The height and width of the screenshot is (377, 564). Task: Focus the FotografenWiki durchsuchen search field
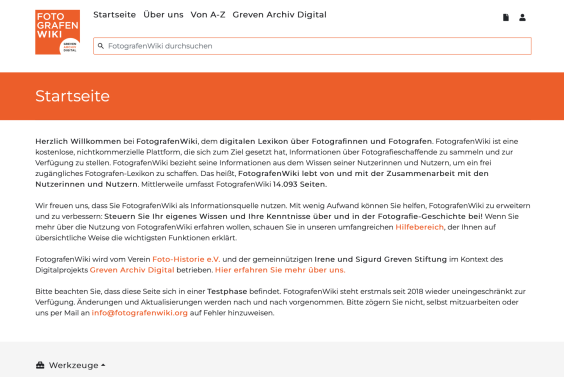[312, 46]
